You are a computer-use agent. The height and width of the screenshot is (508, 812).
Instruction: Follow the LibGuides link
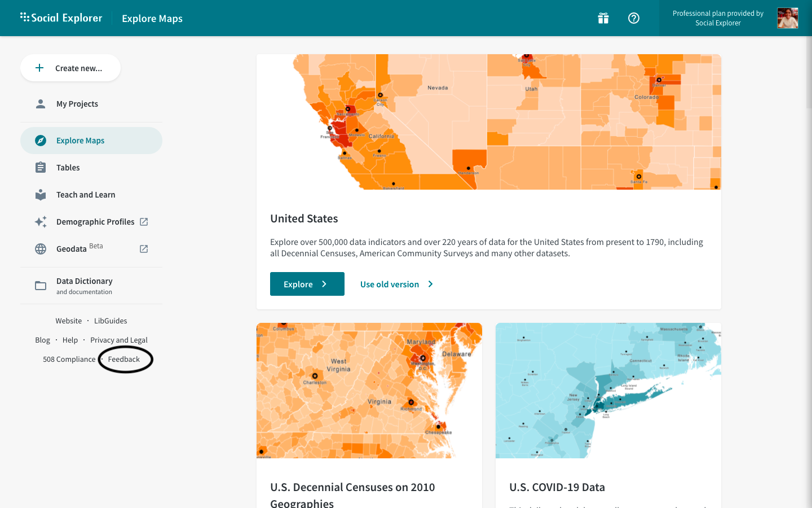coord(111,321)
